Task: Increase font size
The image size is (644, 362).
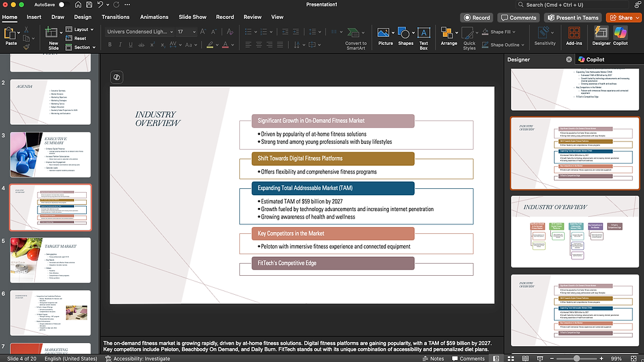Action: pyautogui.click(x=203, y=31)
